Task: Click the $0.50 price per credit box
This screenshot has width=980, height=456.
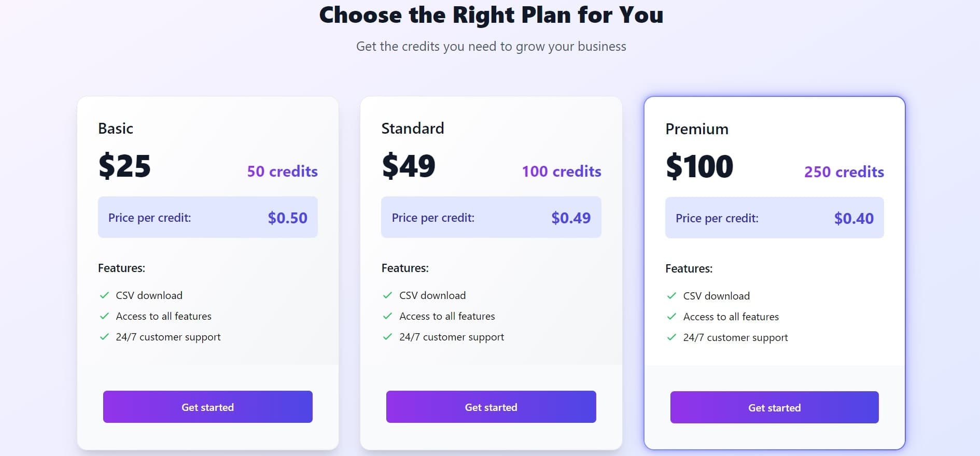Action: point(207,217)
